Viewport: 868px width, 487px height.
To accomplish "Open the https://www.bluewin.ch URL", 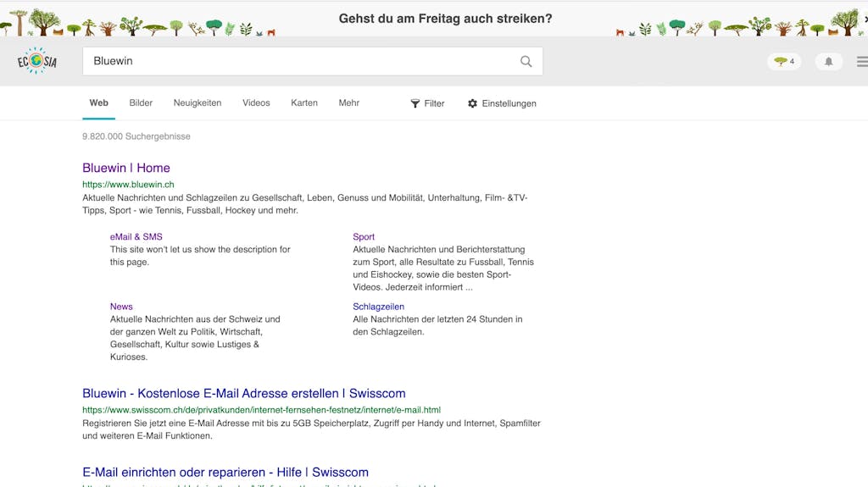I will coord(129,185).
